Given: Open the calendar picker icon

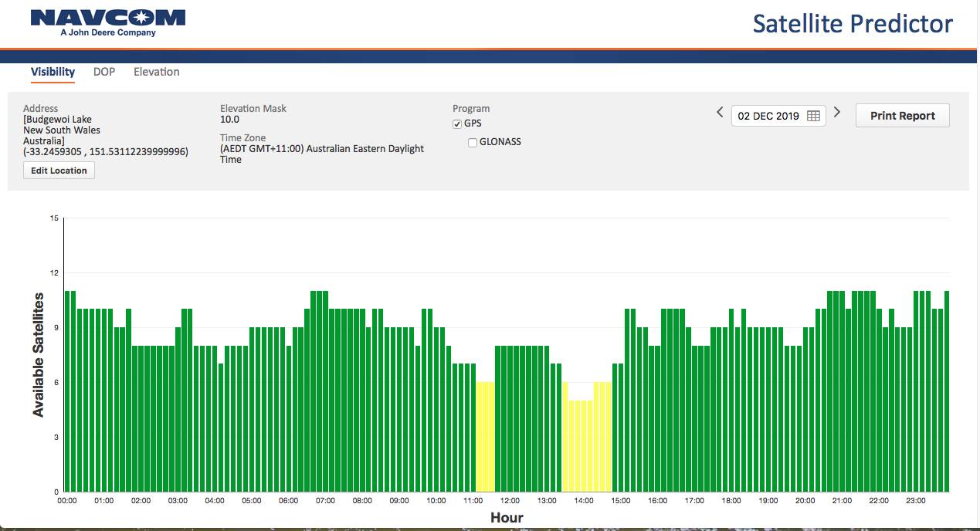Looking at the screenshot, I should click(813, 116).
